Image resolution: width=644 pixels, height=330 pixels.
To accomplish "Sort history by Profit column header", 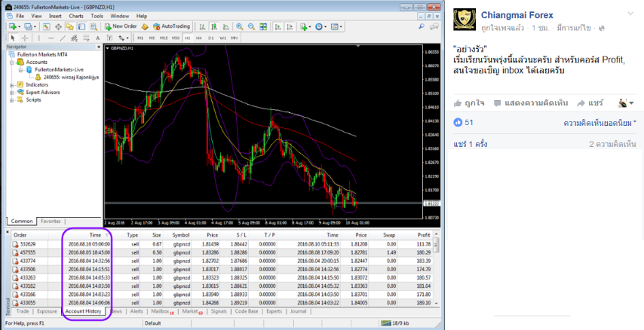I will click(x=424, y=235).
